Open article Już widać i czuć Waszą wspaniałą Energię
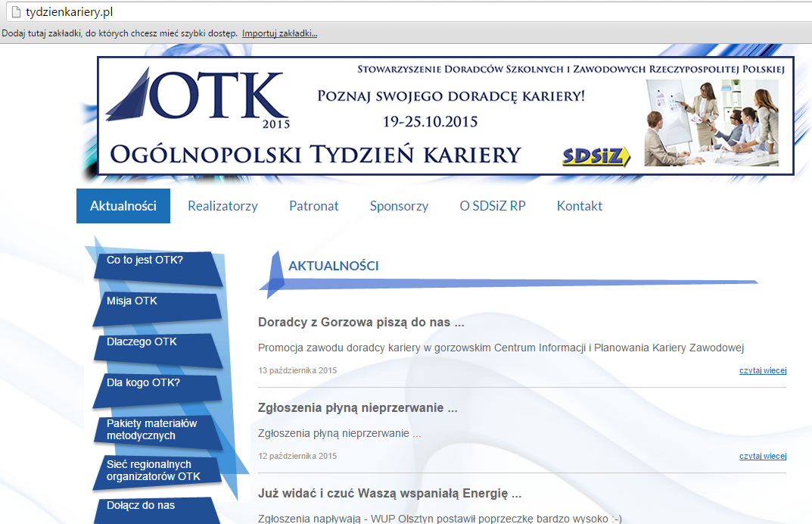This screenshot has height=524, width=812. coord(390,494)
